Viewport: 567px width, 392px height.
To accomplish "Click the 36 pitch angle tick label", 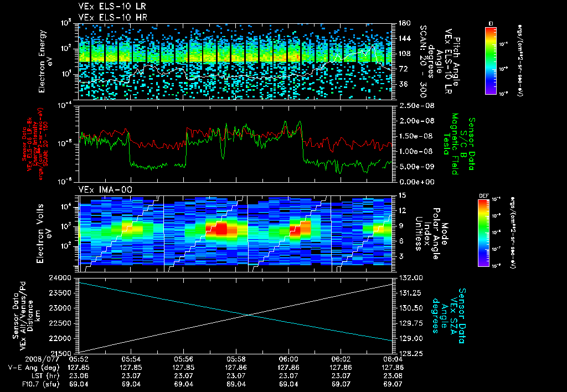I will [403, 84].
